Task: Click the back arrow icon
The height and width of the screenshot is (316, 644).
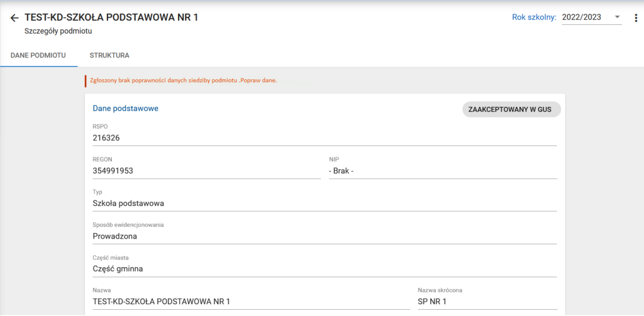Action: [x=14, y=18]
